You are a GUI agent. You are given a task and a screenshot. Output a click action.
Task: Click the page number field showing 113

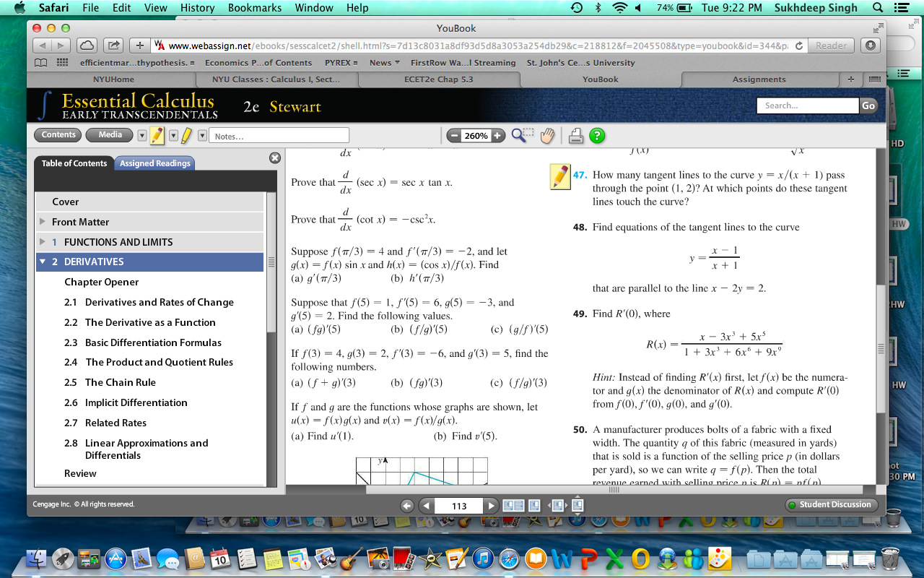(459, 506)
